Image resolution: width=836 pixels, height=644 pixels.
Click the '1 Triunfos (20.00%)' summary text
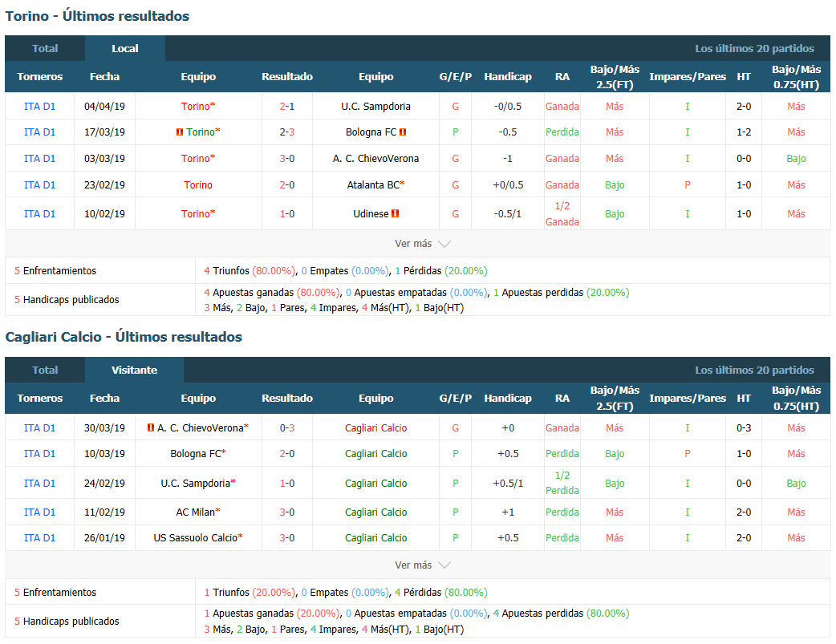(x=249, y=593)
